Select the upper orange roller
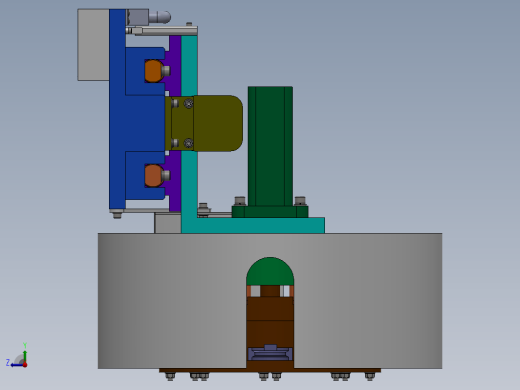Image resolution: width=520 pixels, height=390 pixels. coord(153,71)
